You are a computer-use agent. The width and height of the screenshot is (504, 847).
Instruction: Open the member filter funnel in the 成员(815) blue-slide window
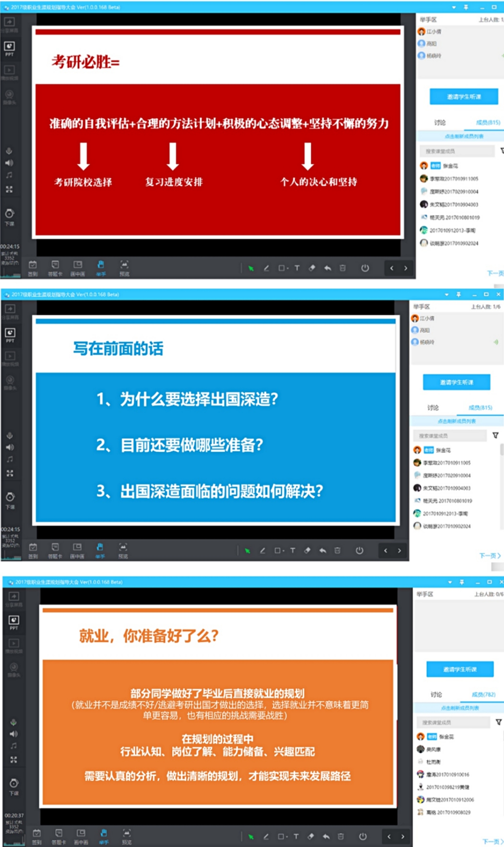click(495, 435)
